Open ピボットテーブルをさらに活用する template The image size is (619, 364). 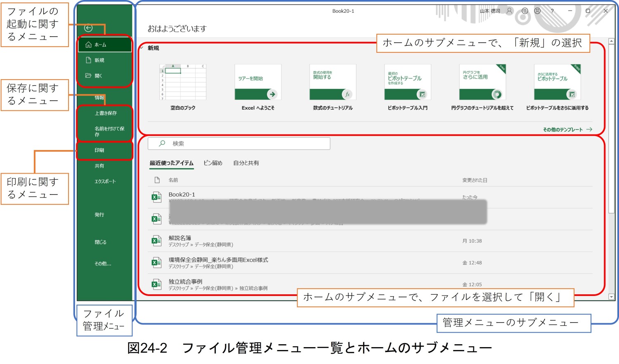(557, 82)
